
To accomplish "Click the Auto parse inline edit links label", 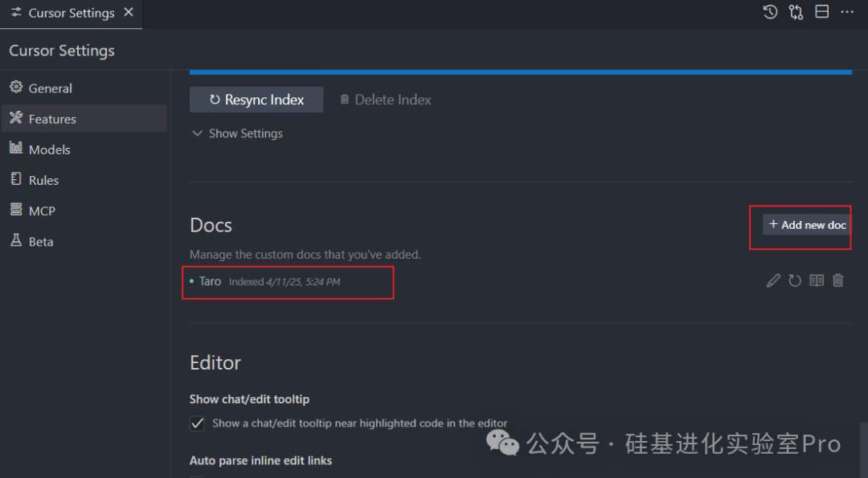I will (x=260, y=460).
